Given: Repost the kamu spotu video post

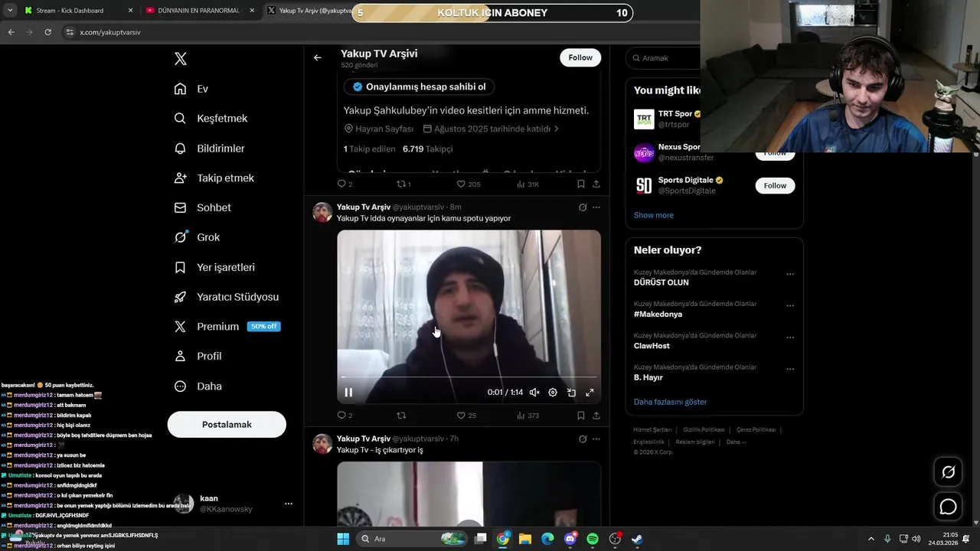Looking at the screenshot, I should (401, 416).
